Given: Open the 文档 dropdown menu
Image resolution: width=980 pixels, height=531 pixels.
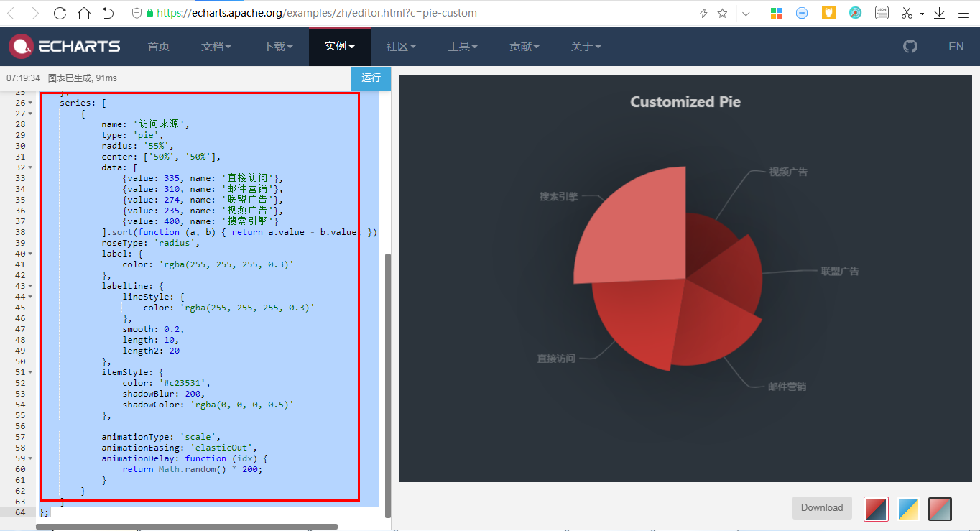Looking at the screenshot, I should tap(216, 46).
